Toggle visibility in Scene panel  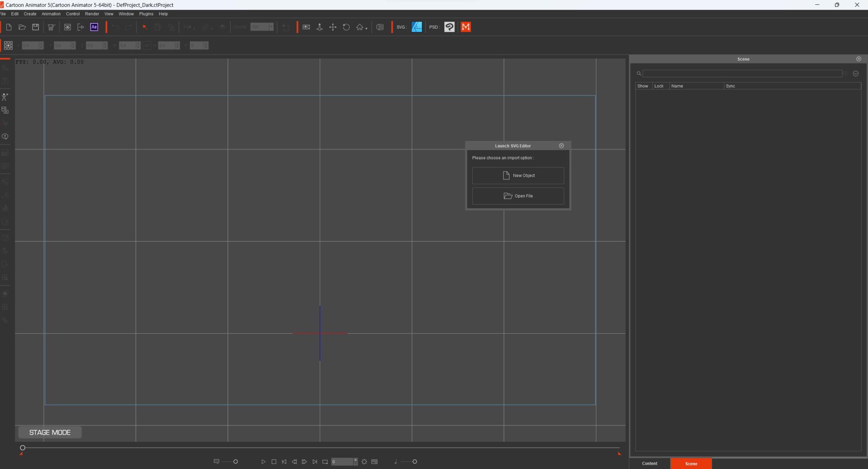tap(642, 85)
